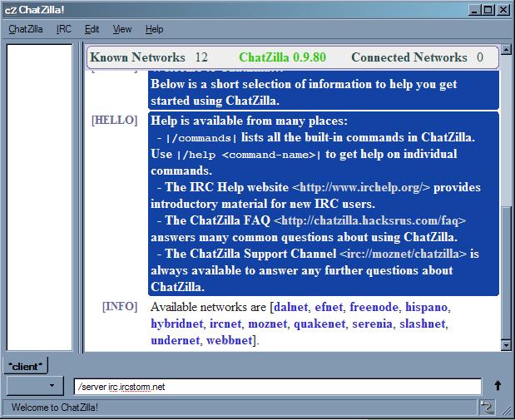Open the ChatZilla menu

click(26, 29)
